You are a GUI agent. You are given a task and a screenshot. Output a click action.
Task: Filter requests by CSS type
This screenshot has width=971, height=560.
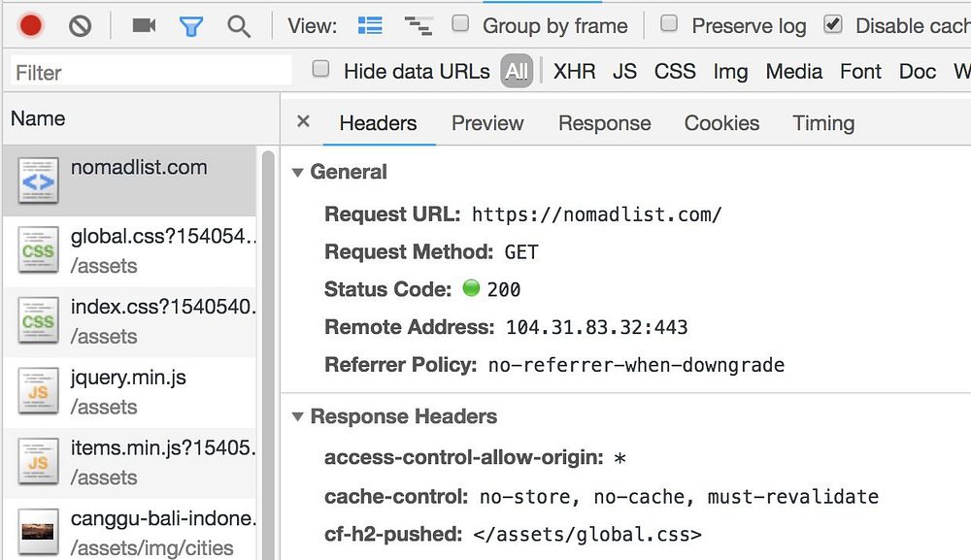(x=675, y=71)
